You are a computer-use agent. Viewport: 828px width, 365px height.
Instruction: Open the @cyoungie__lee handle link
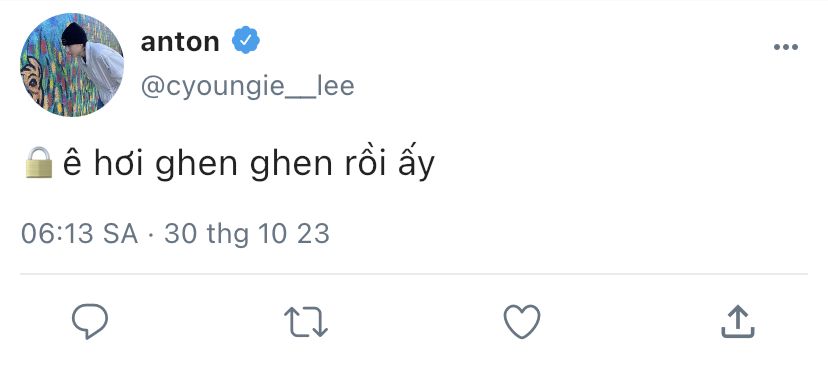pos(247,86)
